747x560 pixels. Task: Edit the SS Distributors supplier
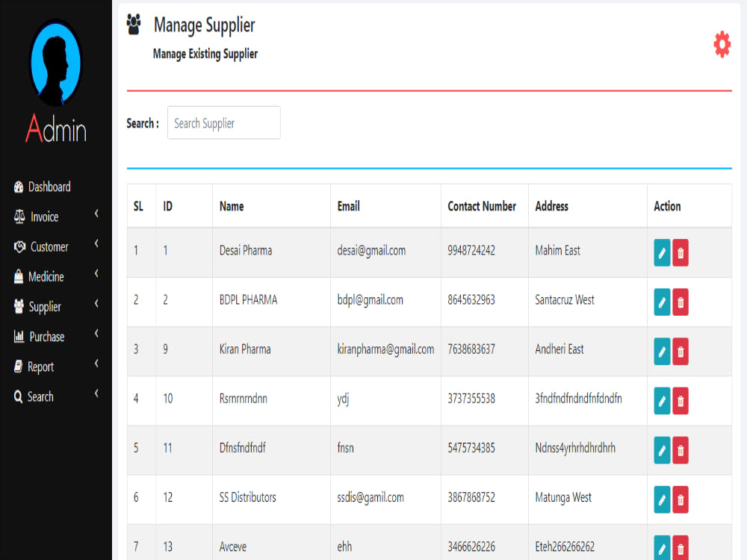point(662,500)
